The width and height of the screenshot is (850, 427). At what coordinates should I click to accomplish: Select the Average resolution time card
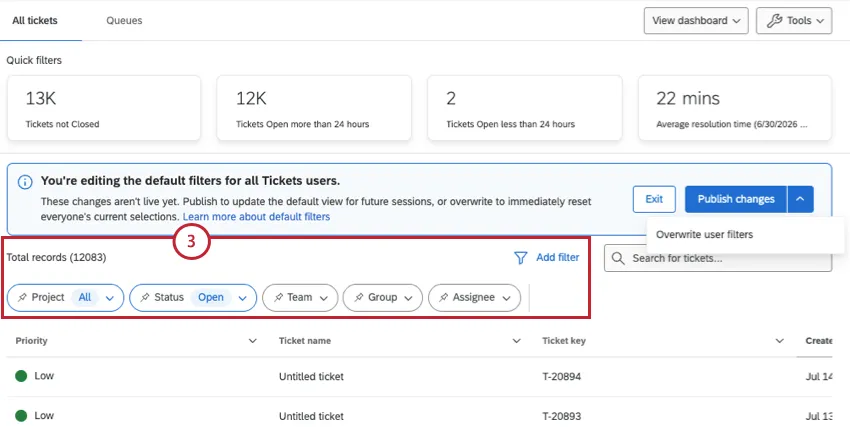(735, 108)
